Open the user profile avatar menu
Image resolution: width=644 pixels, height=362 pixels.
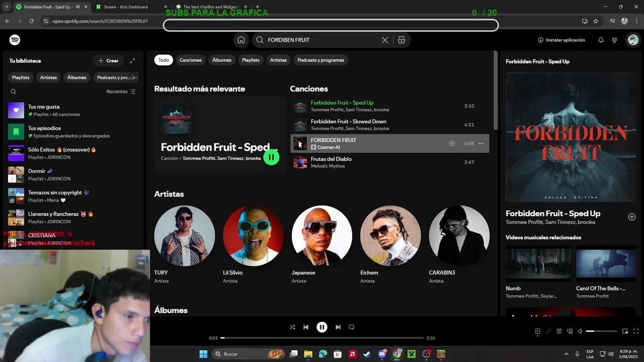click(x=632, y=40)
